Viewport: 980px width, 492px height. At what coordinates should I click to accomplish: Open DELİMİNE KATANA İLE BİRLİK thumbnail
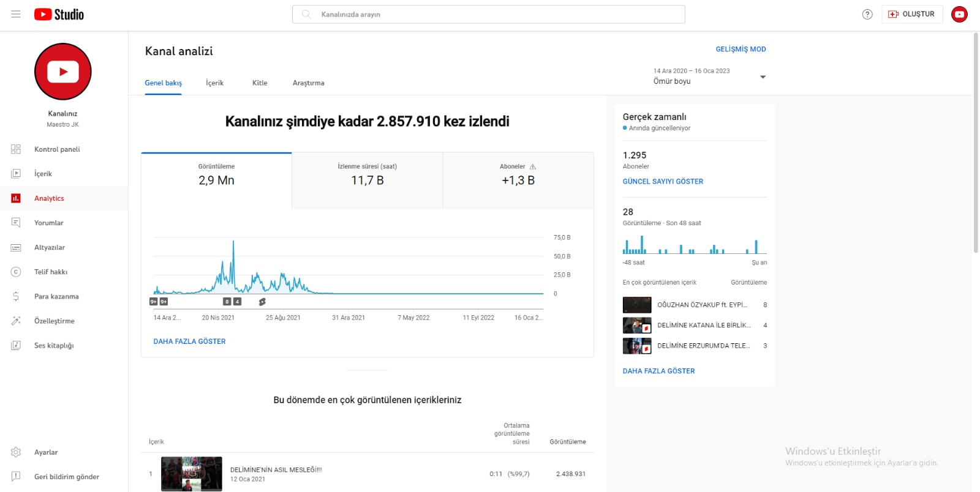click(637, 326)
